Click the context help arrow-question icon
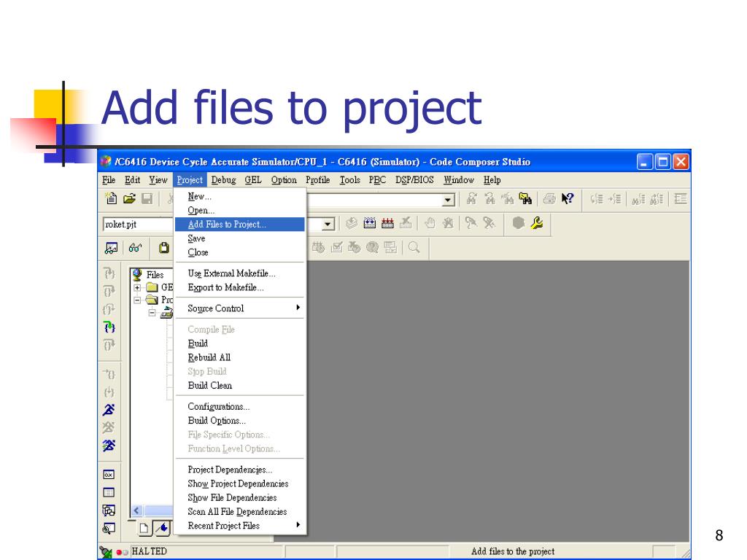This screenshot has width=747, height=560. point(567,198)
